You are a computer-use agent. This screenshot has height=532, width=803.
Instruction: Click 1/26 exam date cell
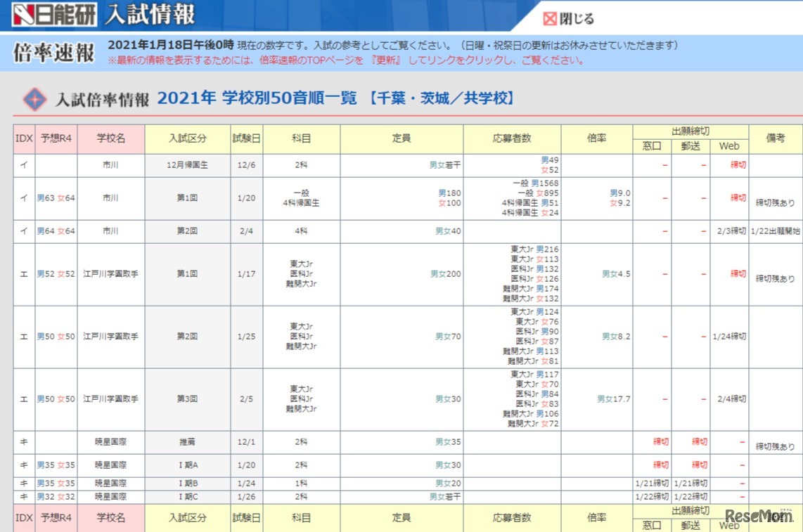pyautogui.click(x=246, y=497)
